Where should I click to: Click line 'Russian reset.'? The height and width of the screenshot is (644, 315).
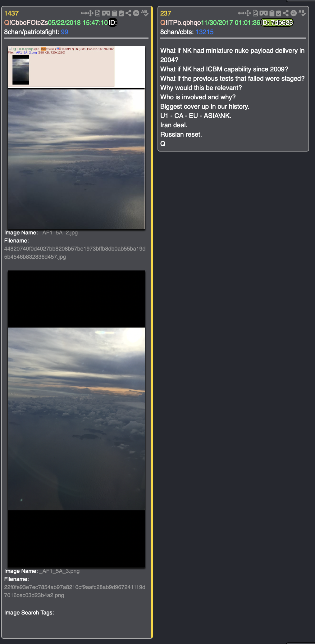click(x=181, y=134)
